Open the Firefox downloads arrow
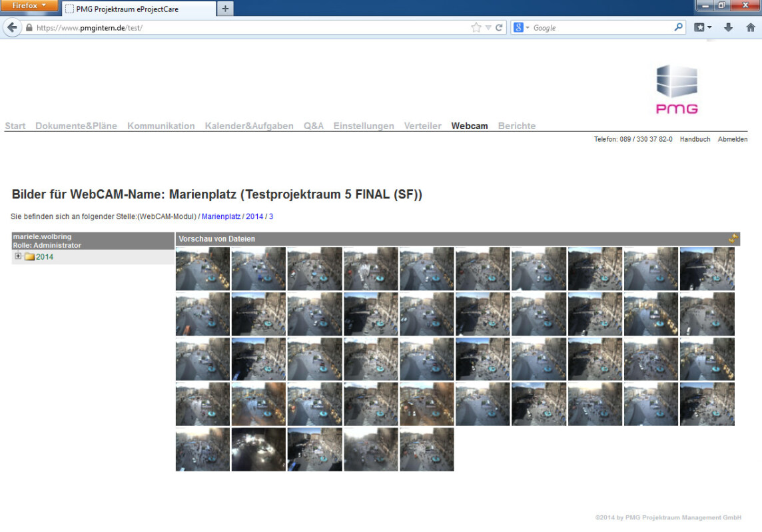 tap(728, 28)
